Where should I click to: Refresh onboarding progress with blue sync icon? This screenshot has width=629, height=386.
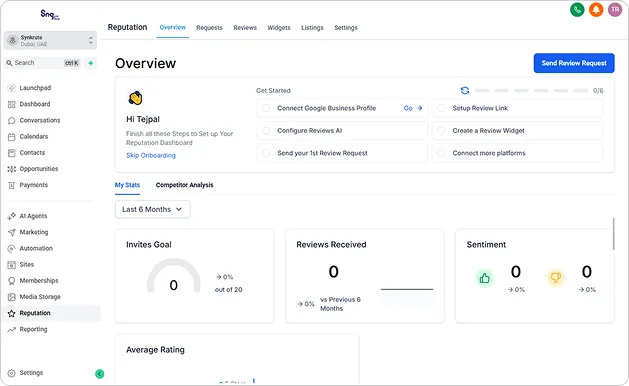tap(465, 91)
